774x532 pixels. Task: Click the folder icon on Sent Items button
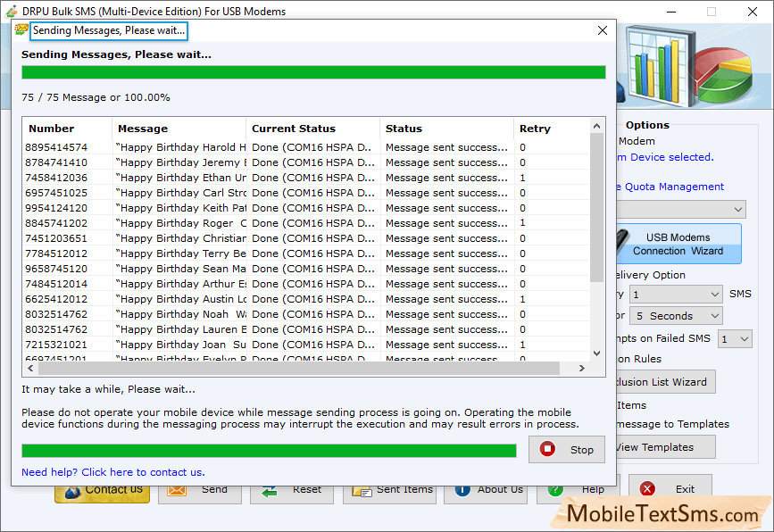(362, 491)
